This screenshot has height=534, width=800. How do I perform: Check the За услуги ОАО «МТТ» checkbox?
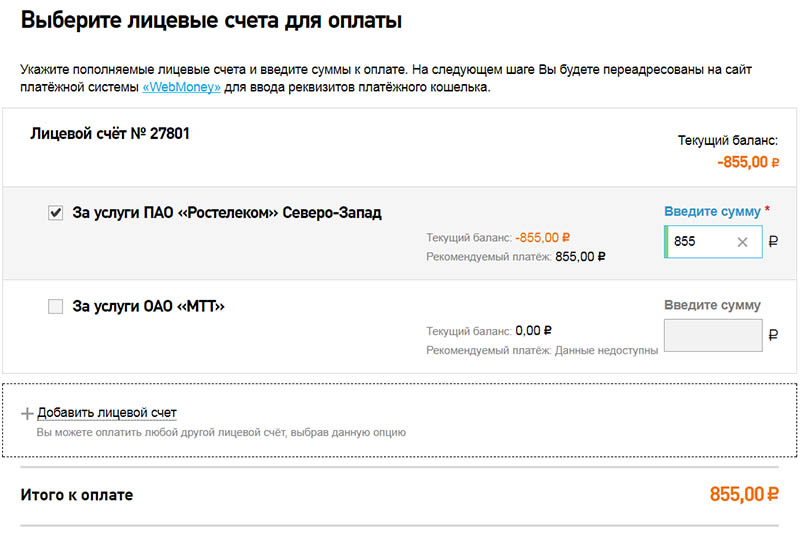[x=55, y=306]
